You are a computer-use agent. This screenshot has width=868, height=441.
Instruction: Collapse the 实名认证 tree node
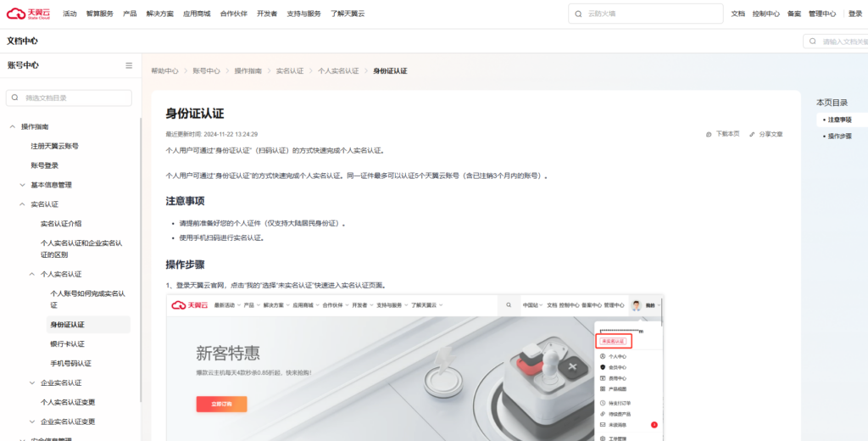coord(22,204)
